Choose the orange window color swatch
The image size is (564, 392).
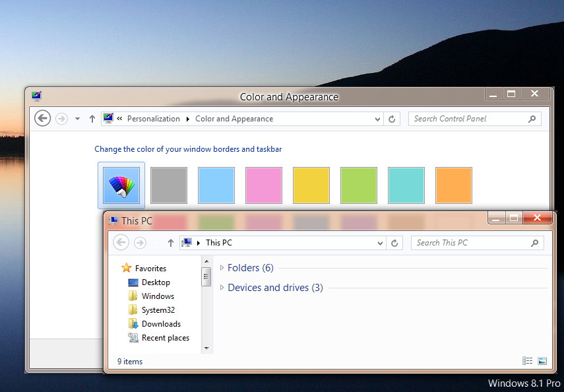pos(454,185)
